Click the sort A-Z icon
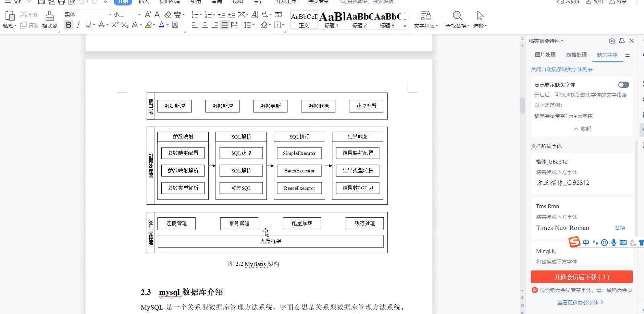644x314 pixels. pyautogui.click(x=255, y=14)
